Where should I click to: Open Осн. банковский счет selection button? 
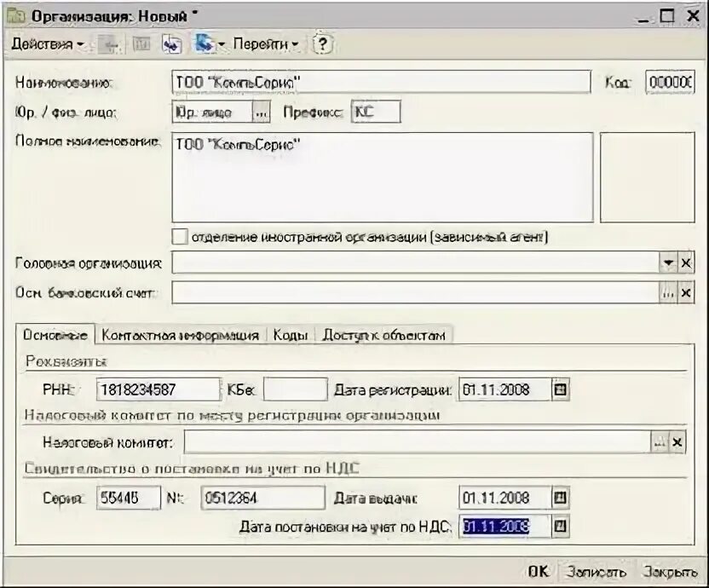click(668, 293)
